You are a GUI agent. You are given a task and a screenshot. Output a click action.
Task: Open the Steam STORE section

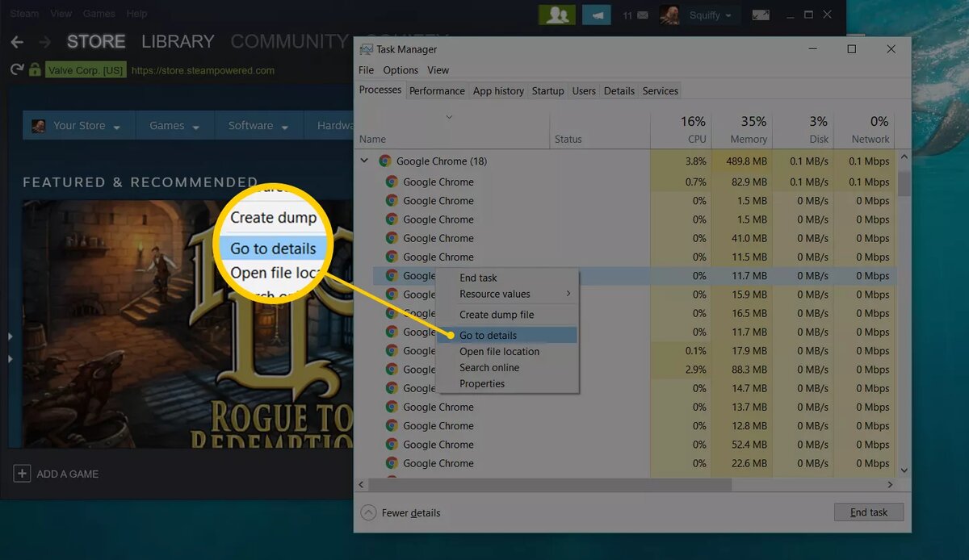point(96,41)
